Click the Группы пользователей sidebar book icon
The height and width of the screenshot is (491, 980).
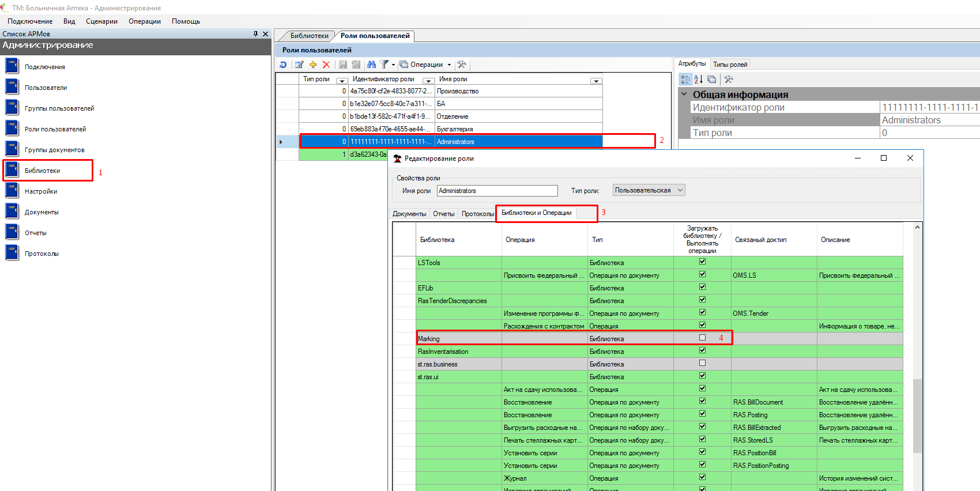click(12, 108)
